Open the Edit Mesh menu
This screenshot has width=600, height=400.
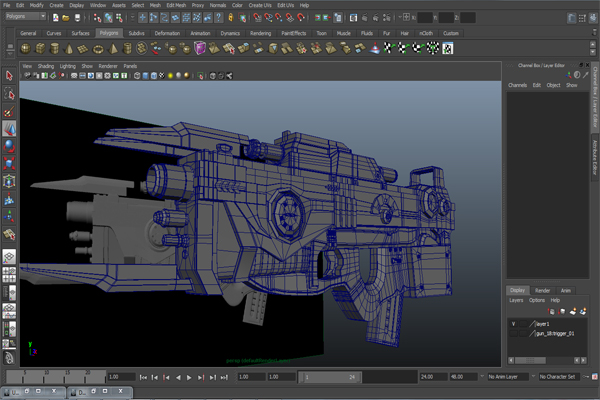[176, 5]
